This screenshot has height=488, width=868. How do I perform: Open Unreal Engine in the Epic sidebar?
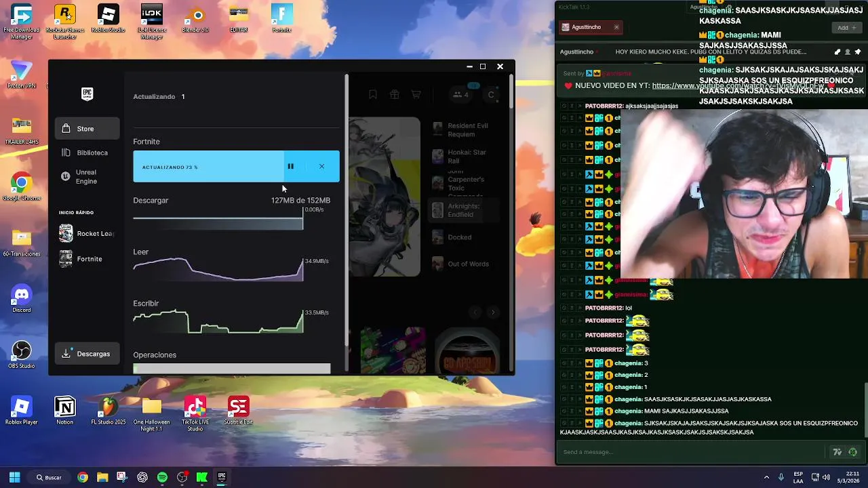(87, 177)
